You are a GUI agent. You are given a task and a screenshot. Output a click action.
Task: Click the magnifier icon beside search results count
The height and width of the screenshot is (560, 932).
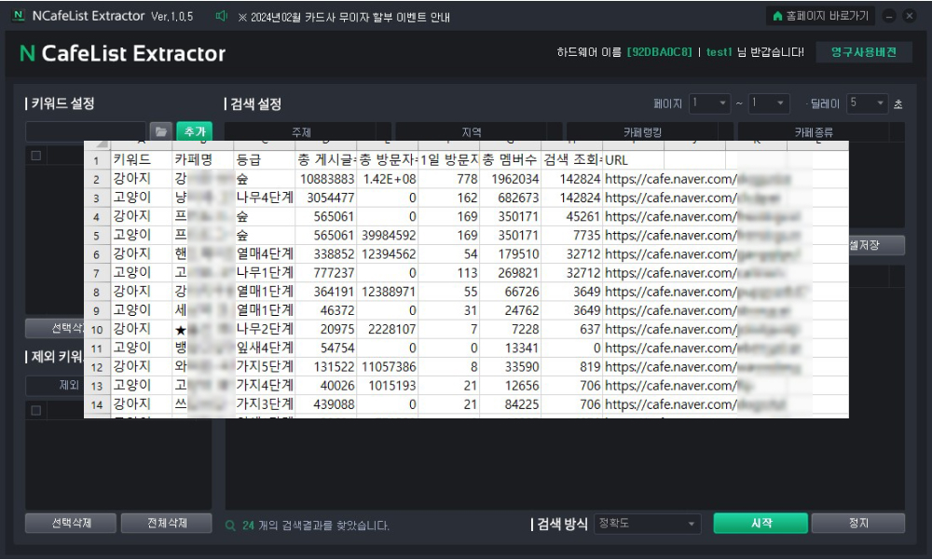point(230,526)
